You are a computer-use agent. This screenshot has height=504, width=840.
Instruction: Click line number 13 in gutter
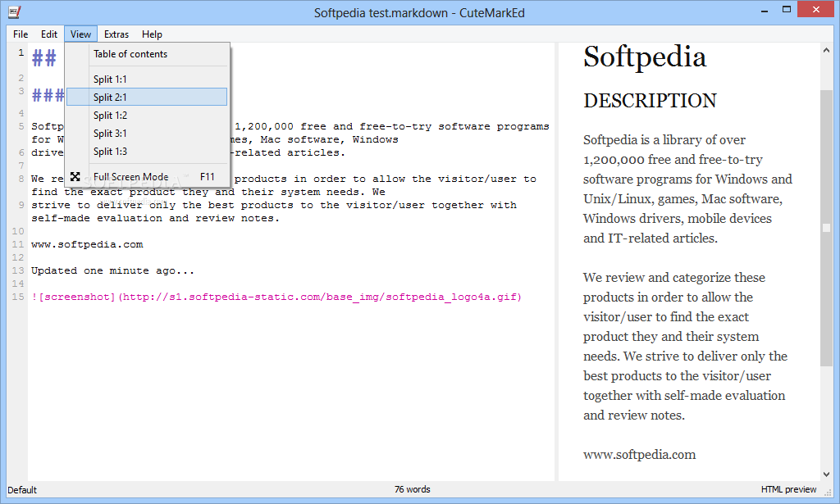[x=18, y=270]
